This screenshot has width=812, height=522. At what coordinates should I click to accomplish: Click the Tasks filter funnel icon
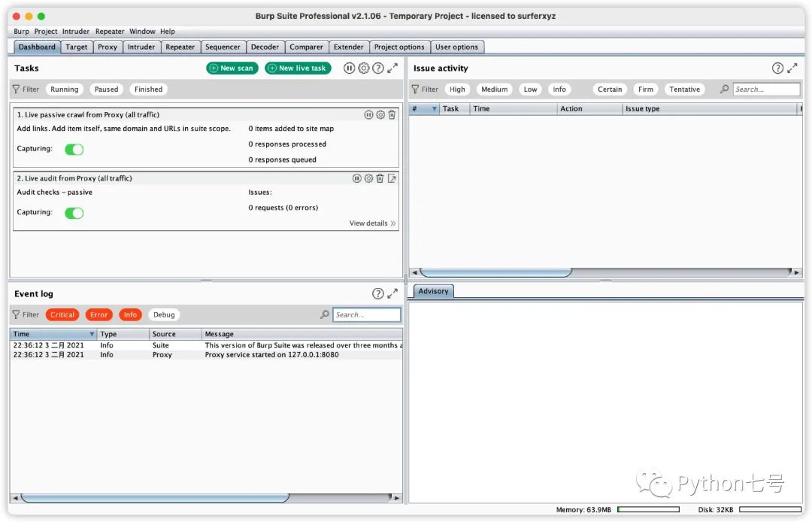pyautogui.click(x=16, y=89)
